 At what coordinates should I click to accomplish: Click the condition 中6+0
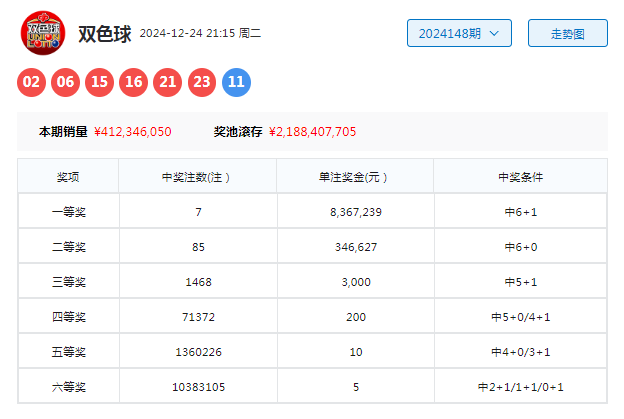pyautogui.click(x=521, y=247)
